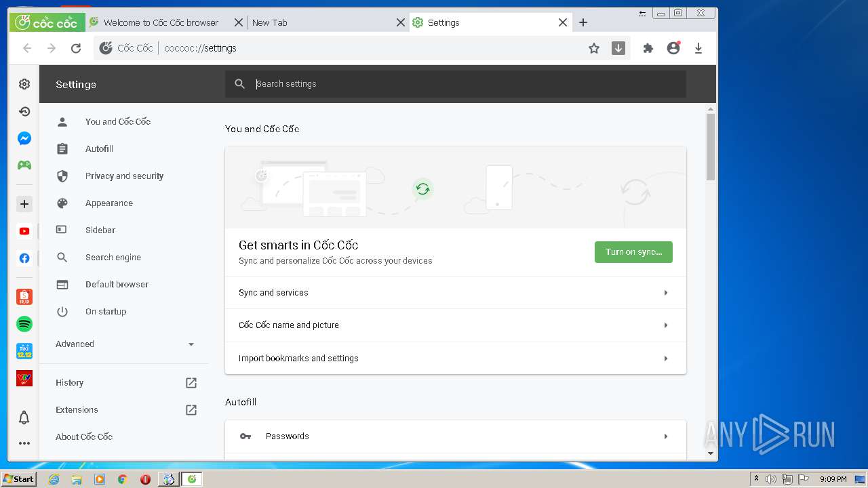
Task: Open notifications bell in sidebar
Action: point(24,418)
